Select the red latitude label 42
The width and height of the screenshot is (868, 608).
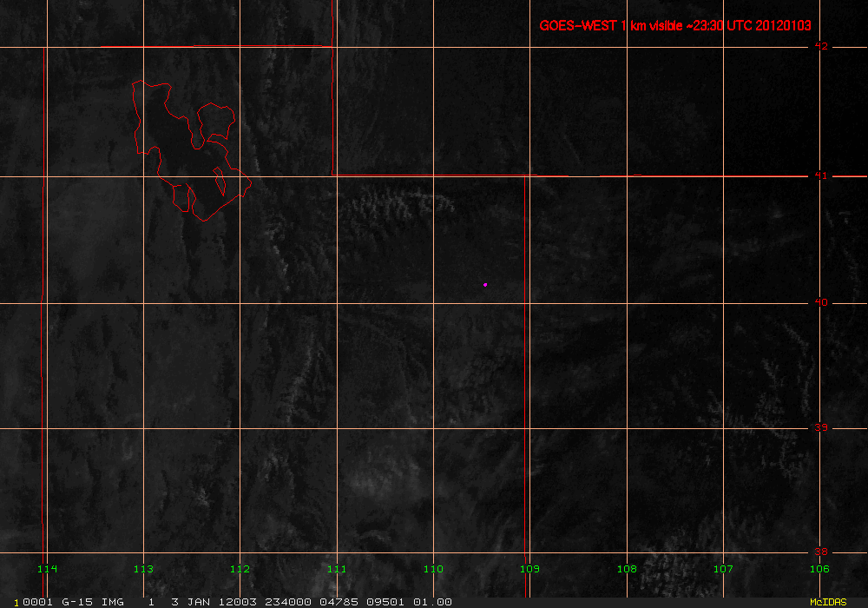coord(821,46)
